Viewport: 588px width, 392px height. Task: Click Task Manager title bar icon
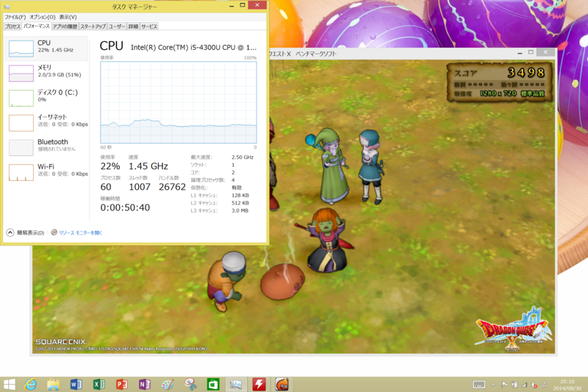click(x=7, y=7)
